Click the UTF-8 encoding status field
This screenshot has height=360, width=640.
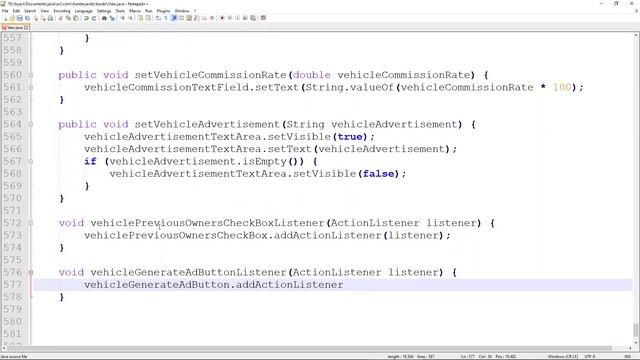point(590,357)
